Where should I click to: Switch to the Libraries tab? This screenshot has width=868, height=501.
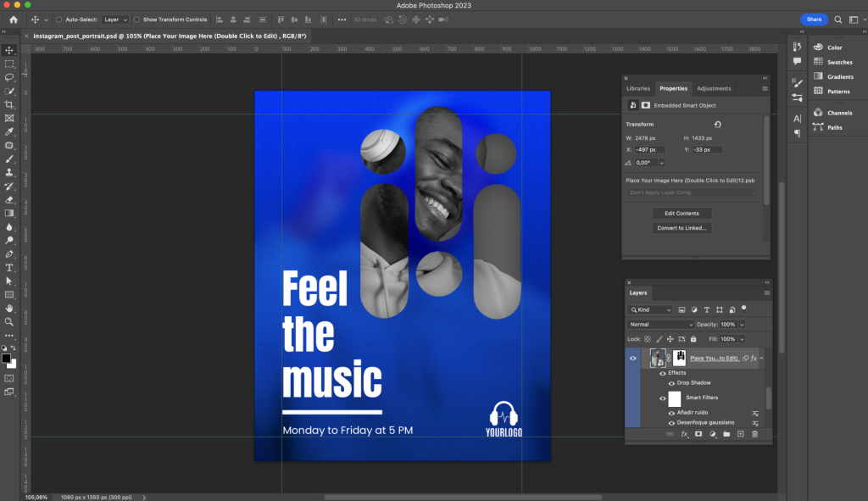638,88
